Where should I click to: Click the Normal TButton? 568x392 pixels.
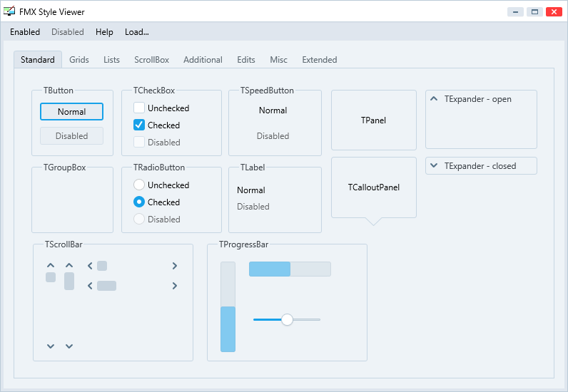coord(72,111)
